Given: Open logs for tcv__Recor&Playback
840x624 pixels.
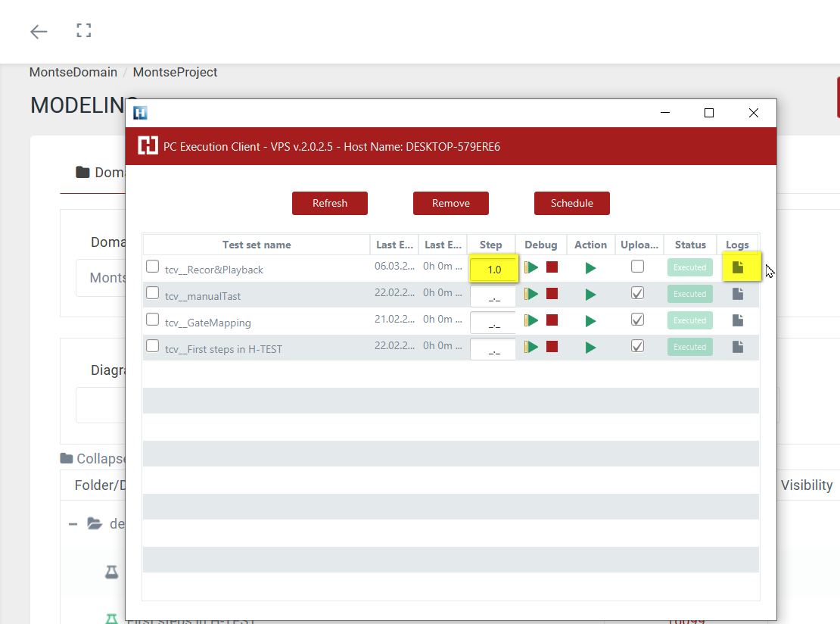Looking at the screenshot, I should click(738, 267).
